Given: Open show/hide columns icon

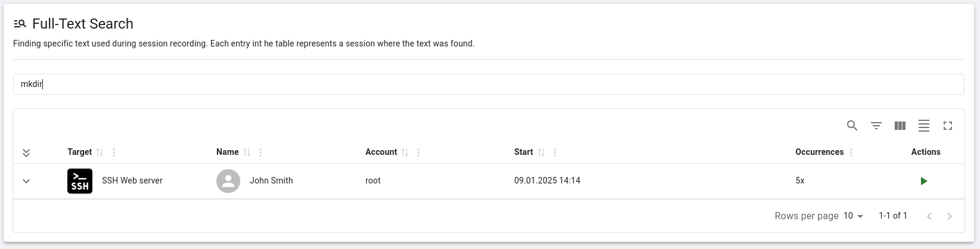Looking at the screenshot, I should pyautogui.click(x=900, y=126).
